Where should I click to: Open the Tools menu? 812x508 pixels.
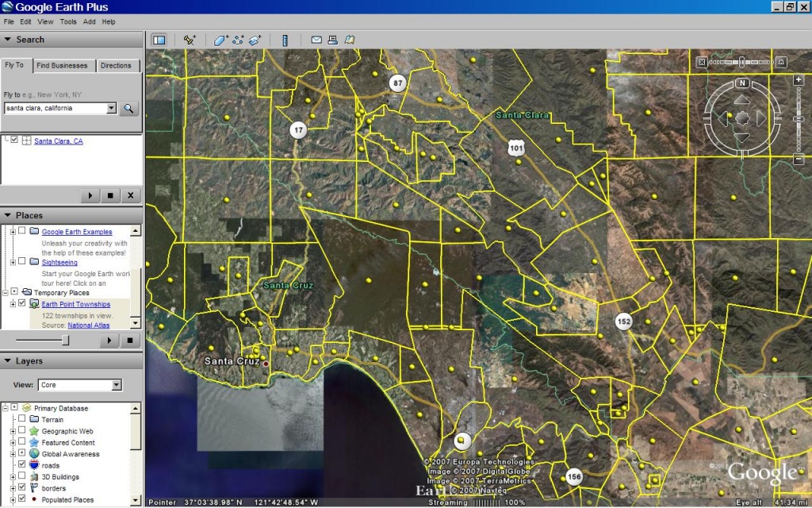[x=68, y=21]
